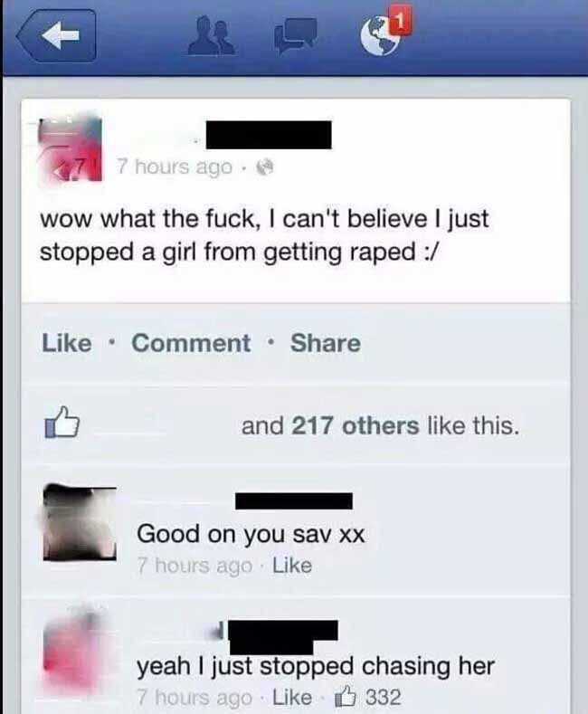Like the 'stopped chasing her' comment
Viewport: 588px width, 714px height.
pyautogui.click(x=292, y=697)
